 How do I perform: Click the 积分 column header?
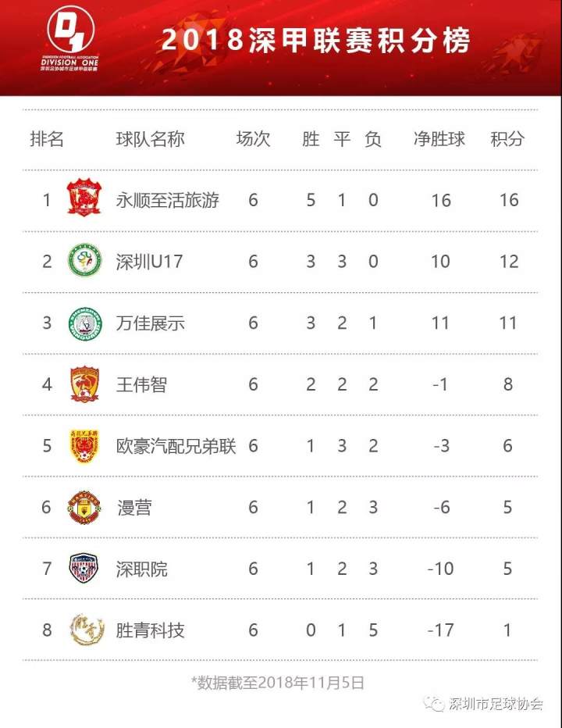(x=507, y=139)
